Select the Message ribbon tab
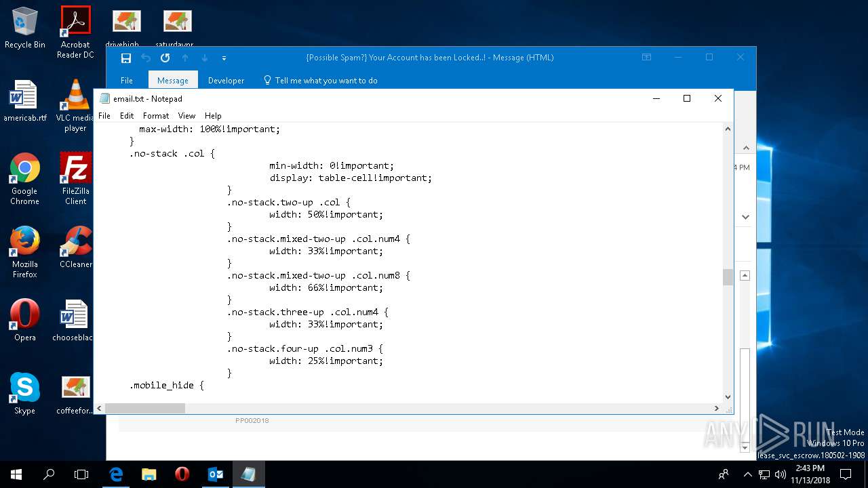The image size is (868, 488). click(173, 80)
